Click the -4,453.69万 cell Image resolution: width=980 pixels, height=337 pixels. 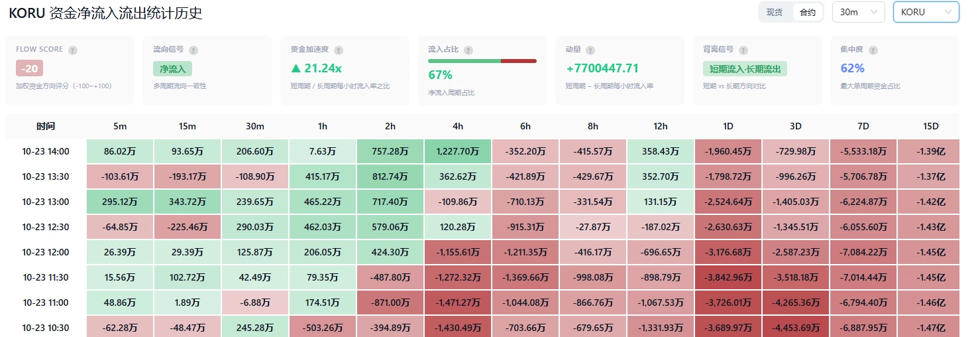(x=796, y=327)
